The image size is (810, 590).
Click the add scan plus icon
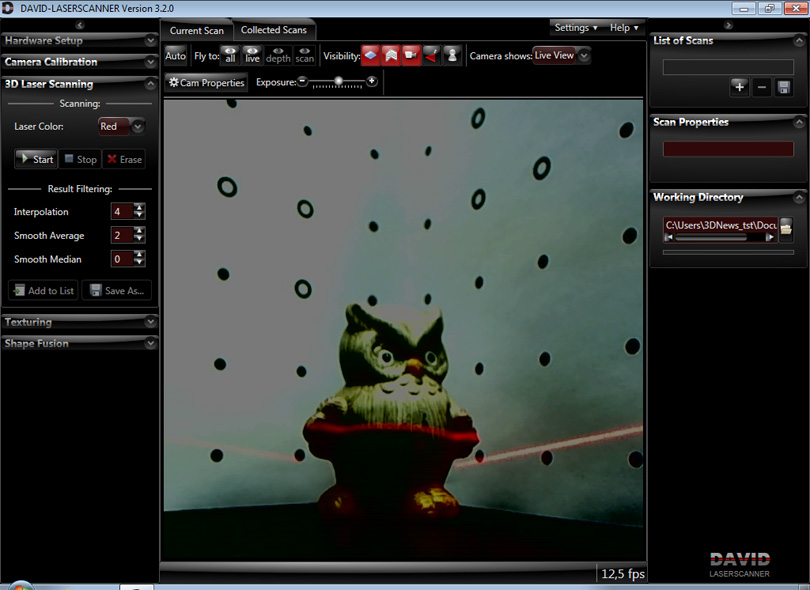point(739,88)
